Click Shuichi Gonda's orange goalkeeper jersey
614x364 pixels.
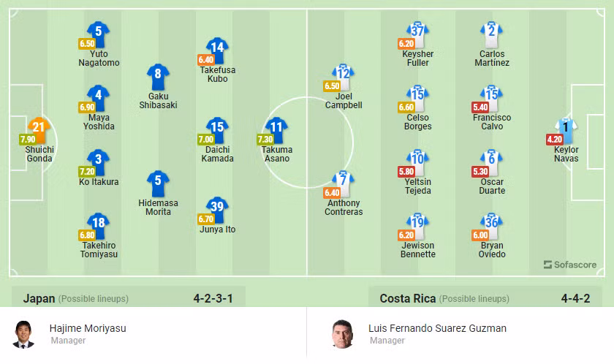[39, 128]
